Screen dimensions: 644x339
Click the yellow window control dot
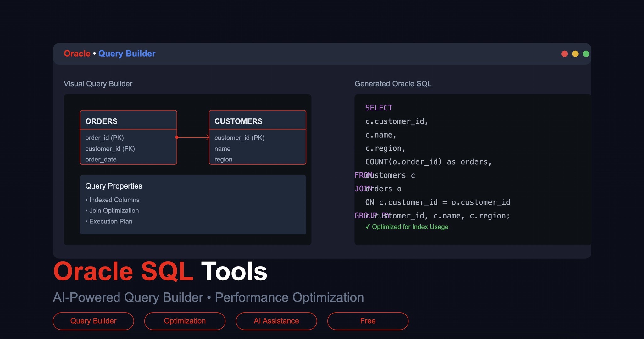pos(575,54)
